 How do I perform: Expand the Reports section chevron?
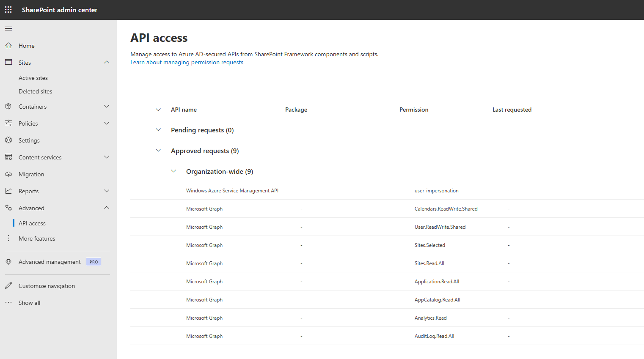107,191
